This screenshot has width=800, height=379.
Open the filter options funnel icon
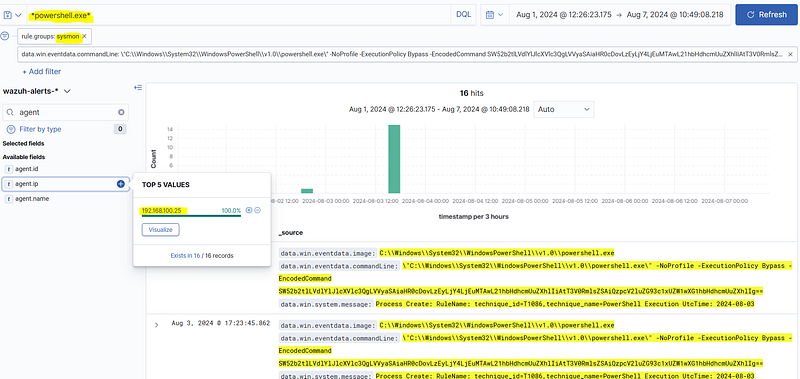pos(5,36)
